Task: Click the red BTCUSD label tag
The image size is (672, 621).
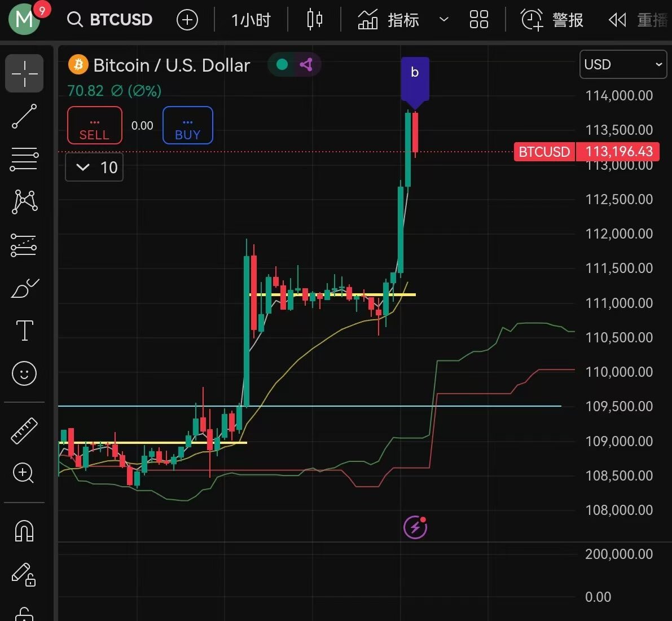Action: (544, 152)
